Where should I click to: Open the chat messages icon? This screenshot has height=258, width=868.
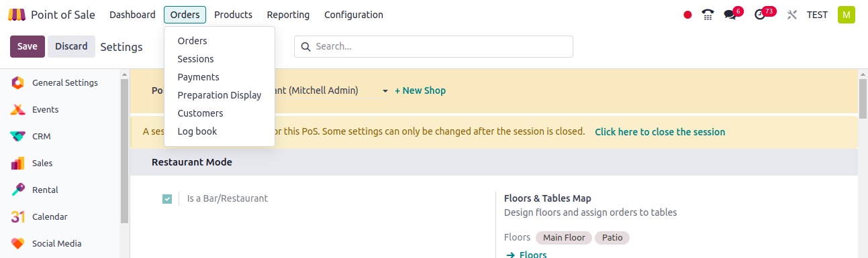point(730,15)
